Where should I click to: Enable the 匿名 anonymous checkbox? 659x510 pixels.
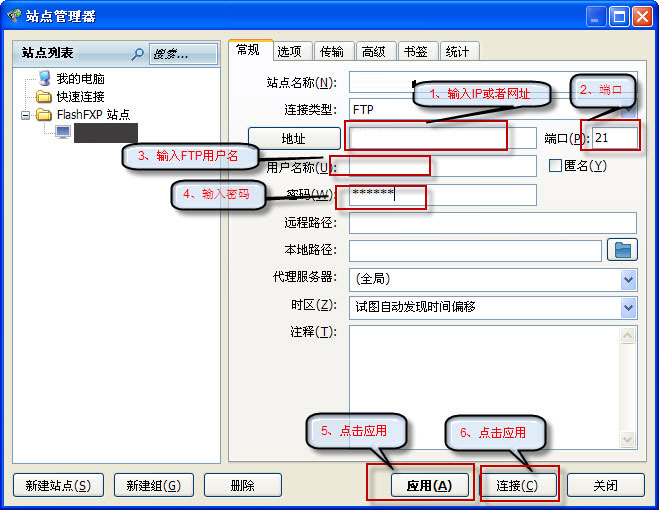pos(556,165)
